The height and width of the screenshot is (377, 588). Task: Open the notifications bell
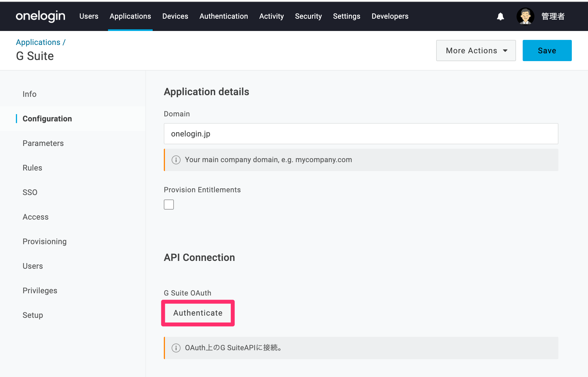tap(500, 16)
